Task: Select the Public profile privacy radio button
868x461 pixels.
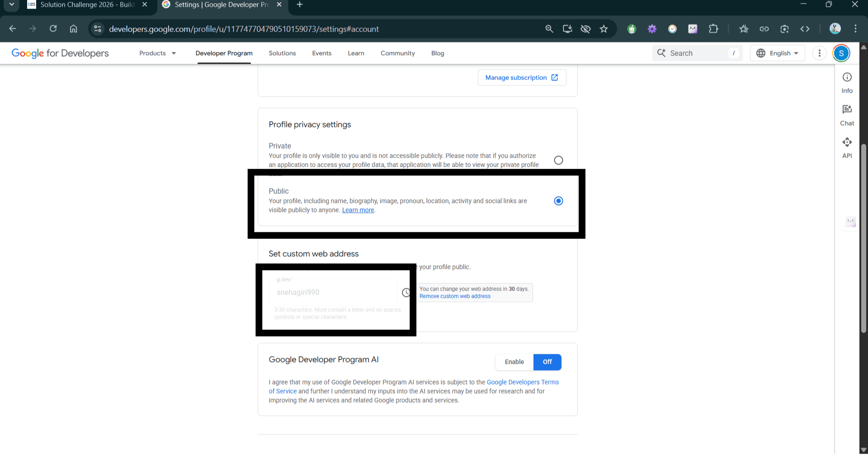Action: 558,201
